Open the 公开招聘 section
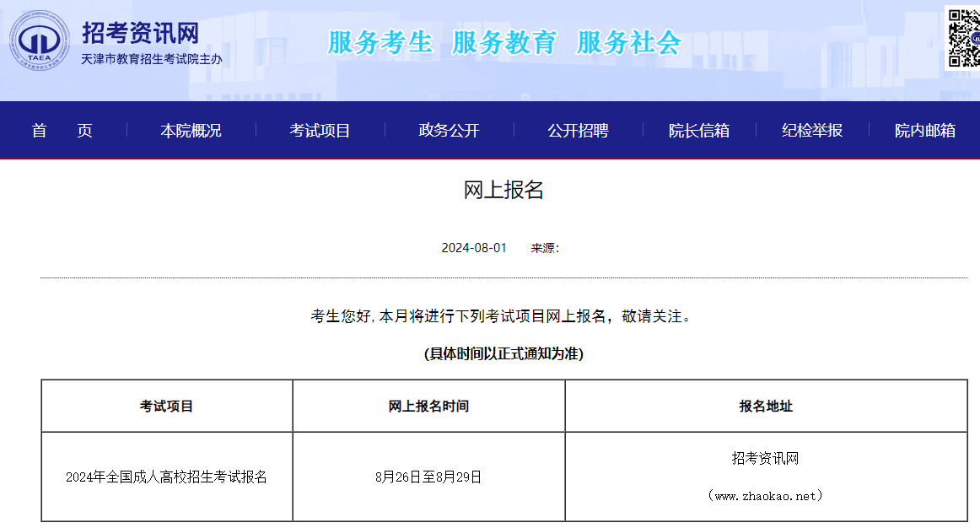This screenshot has height=528, width=980. pos(578,131)
